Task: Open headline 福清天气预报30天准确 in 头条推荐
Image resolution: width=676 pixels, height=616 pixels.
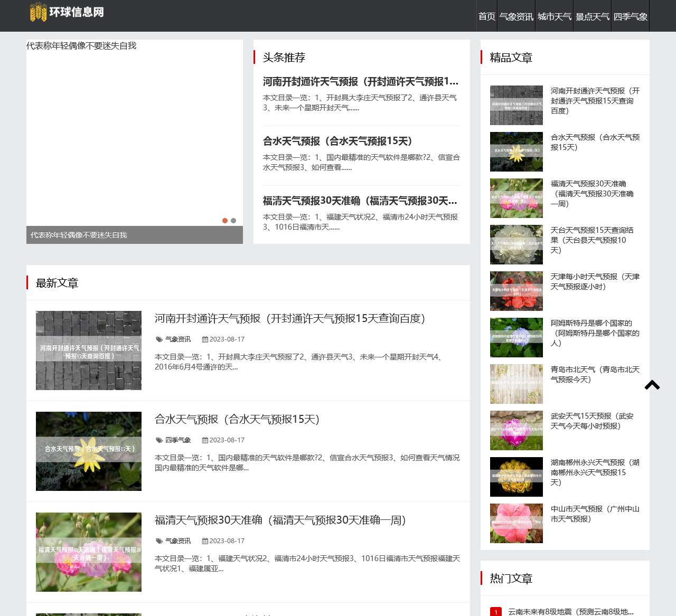Action: click(361, 201)
